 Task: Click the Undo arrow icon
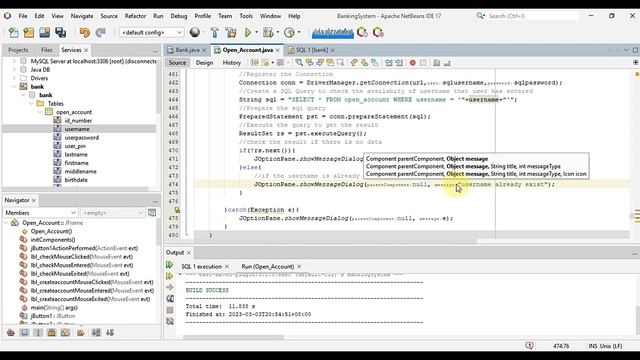point(84,32)
